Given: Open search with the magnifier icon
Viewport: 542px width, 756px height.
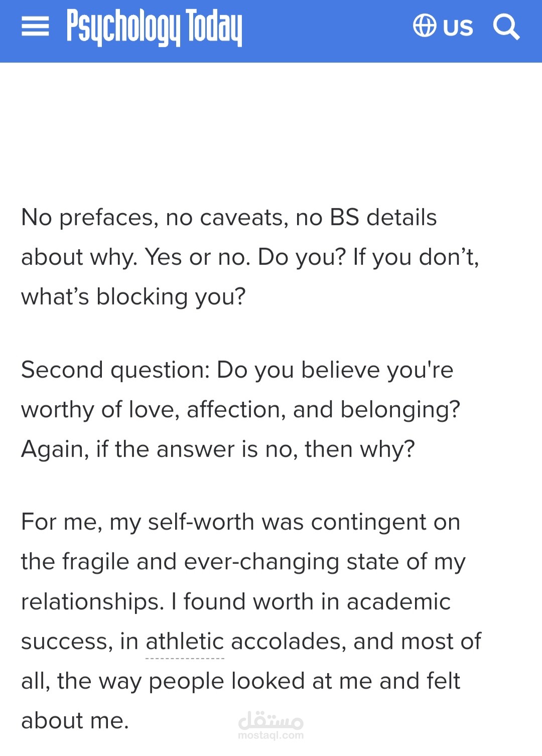Looking at the screenshot, I should point(506,27).
